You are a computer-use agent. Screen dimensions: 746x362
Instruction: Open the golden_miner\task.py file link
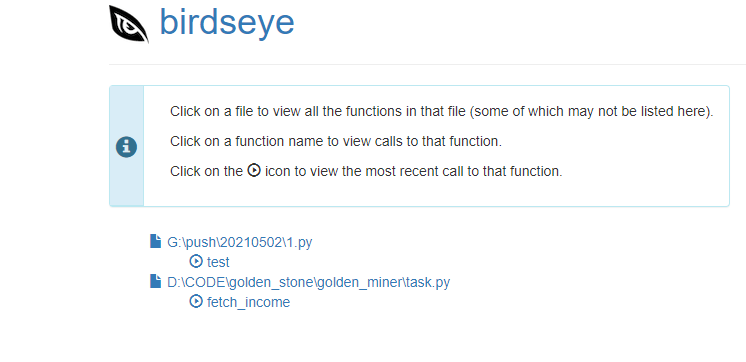point(308,282)
